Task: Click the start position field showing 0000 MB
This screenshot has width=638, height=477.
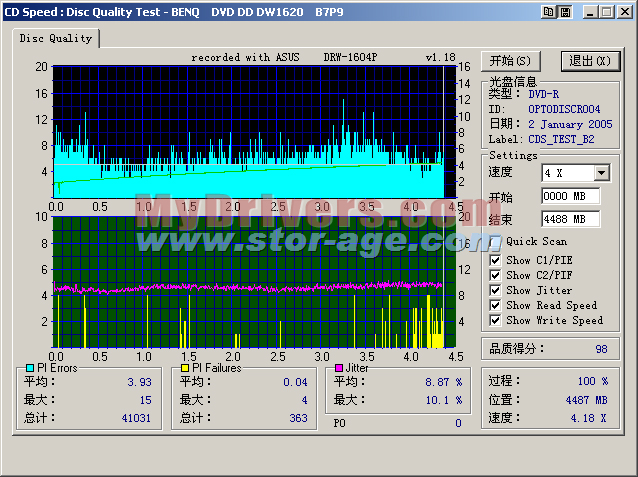Action: 570,196
